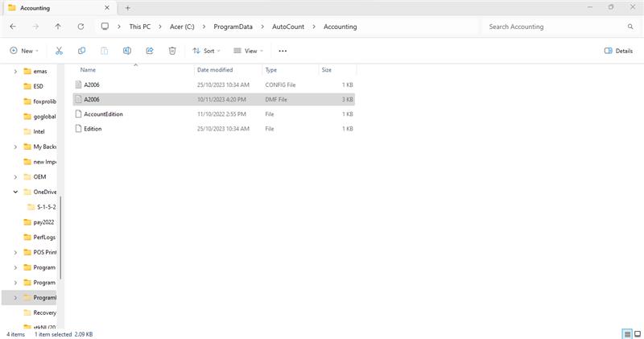Refresh the current folder

pyautogui.click(x=80, y=27)
